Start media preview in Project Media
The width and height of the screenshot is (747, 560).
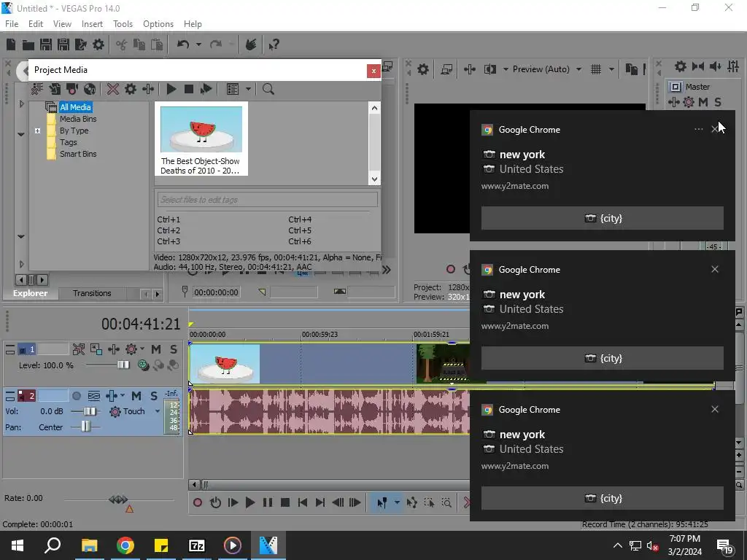[171, 89]
